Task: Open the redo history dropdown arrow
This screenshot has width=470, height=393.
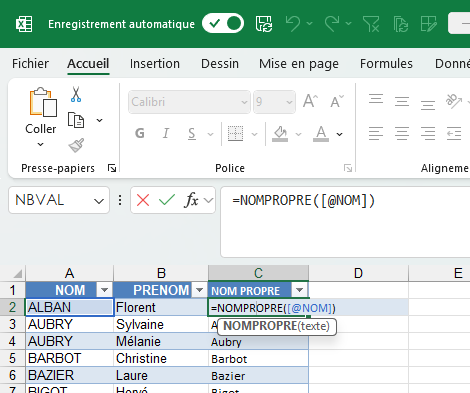Action: pos(349,23)
